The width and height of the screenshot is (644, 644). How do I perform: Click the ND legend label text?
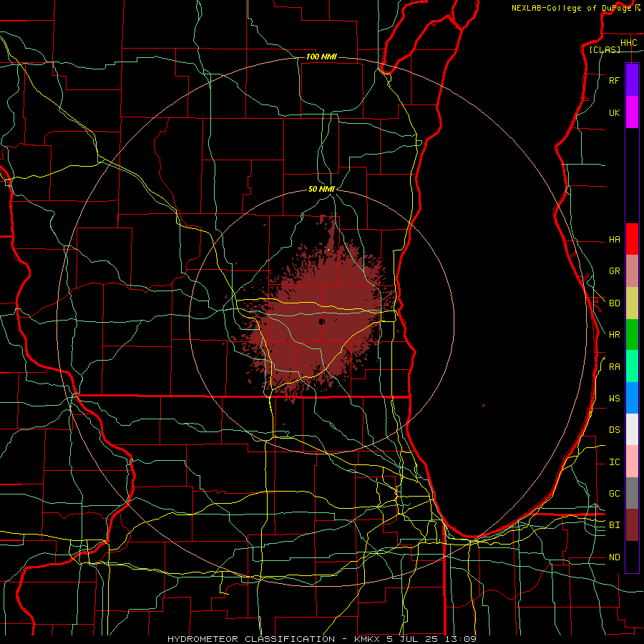click(614, 557)
